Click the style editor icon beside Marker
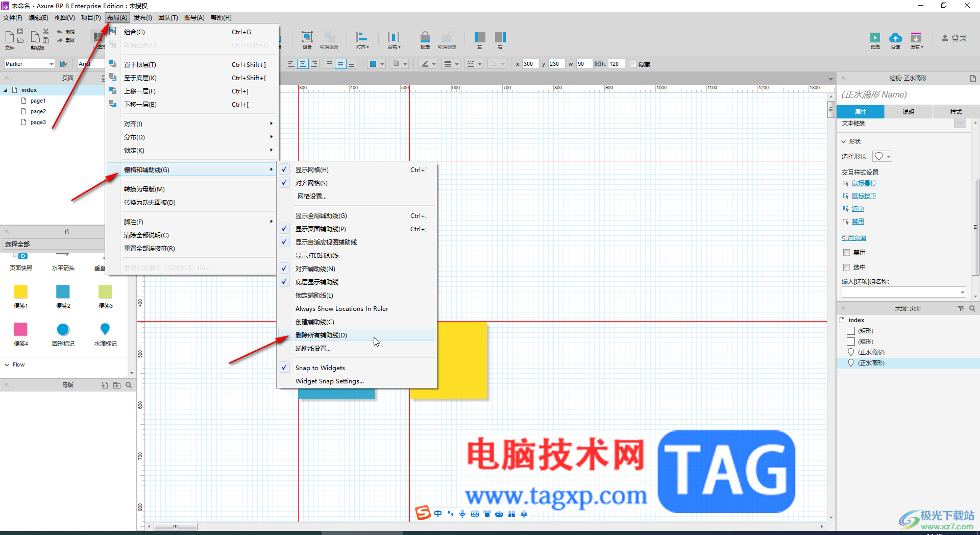Image resolution: width=980 pixels, height=535 pixels. [x=63, y=64]
